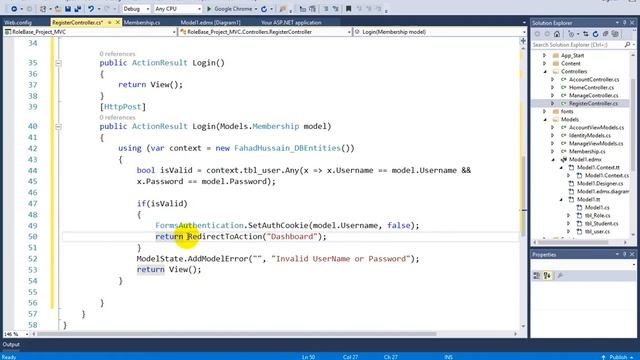
Task: Click the Home icon in Solution Explorer
Action: click(x=557, y=34)
